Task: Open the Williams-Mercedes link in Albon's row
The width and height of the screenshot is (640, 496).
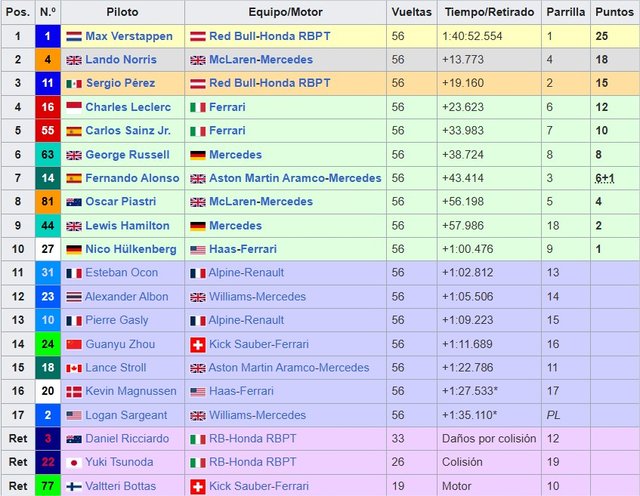Action: [x=258, y=297]
